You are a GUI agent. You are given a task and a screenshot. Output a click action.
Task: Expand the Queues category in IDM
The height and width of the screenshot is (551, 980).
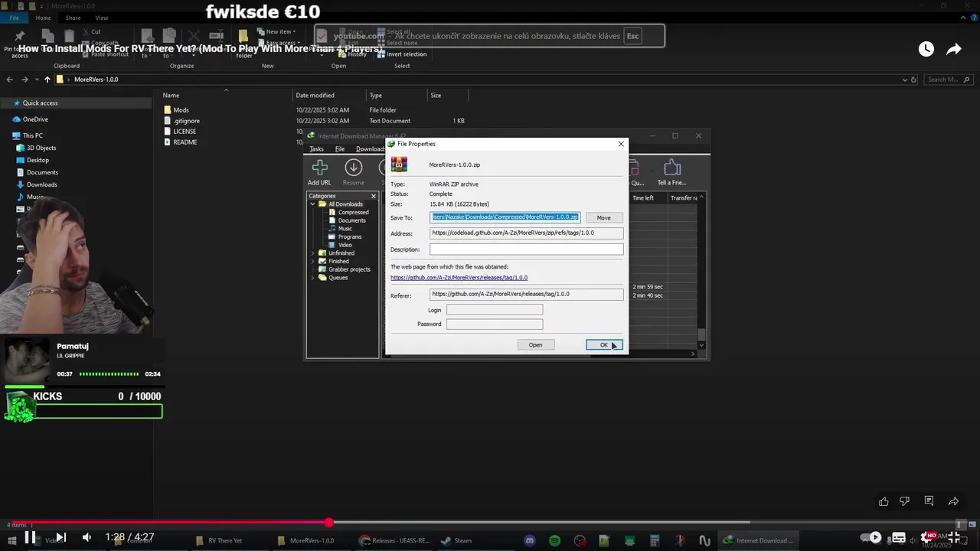point(313,277)
